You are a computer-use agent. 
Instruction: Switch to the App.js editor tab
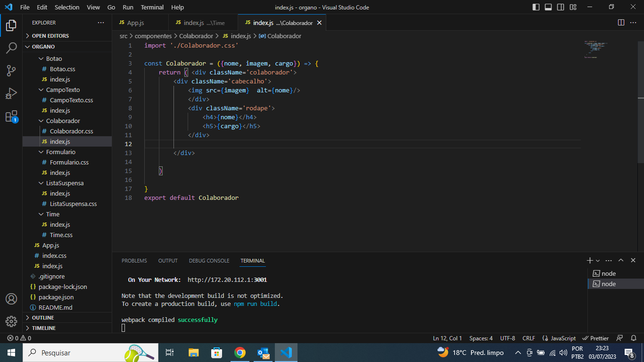(140, 23)
